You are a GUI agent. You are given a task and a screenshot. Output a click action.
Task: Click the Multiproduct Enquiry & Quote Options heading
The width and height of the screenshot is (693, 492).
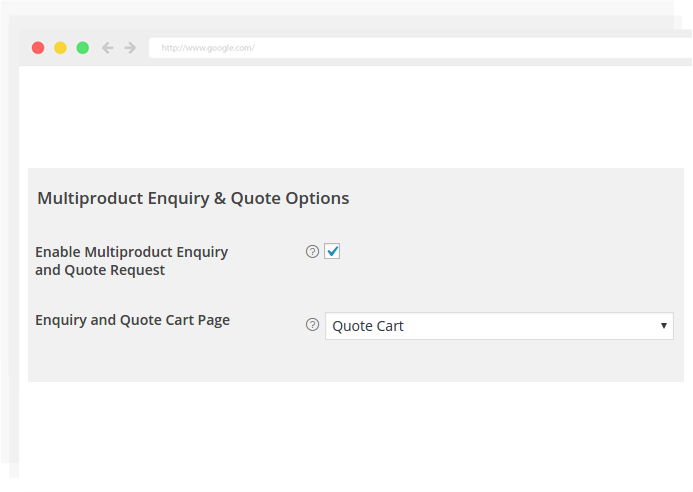pyautogui.click(x=193, y=198)
